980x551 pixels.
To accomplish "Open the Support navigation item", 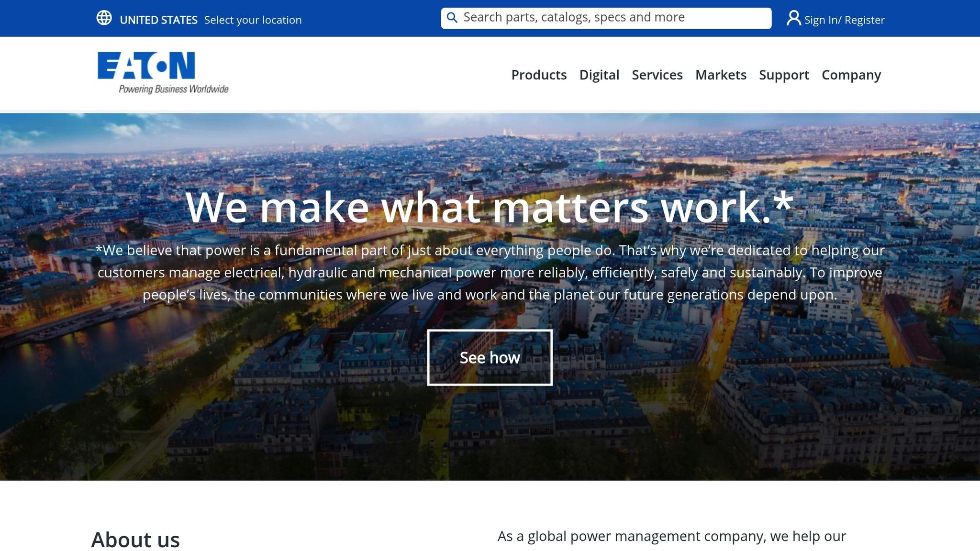I will 784,75.
